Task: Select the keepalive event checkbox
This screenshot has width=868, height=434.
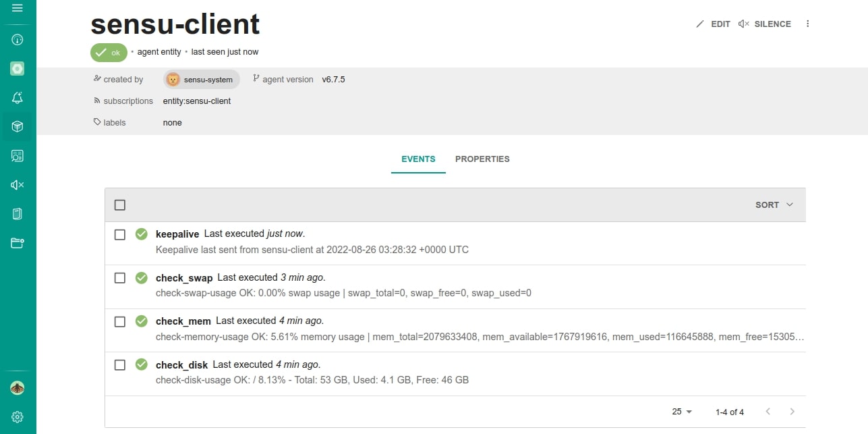Action: coord(120,235)
